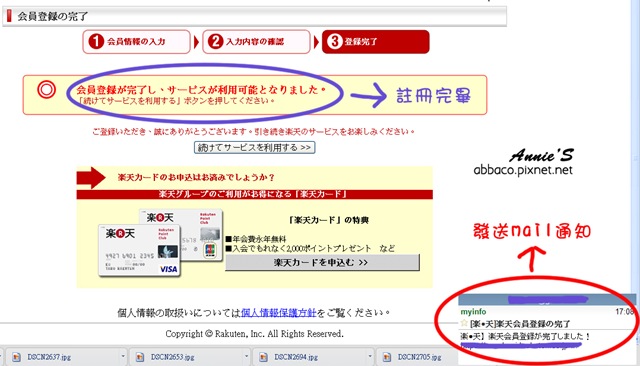Select step 3 登録完了
This screenshot has width=640, height=366.
(x=376, y=42)
